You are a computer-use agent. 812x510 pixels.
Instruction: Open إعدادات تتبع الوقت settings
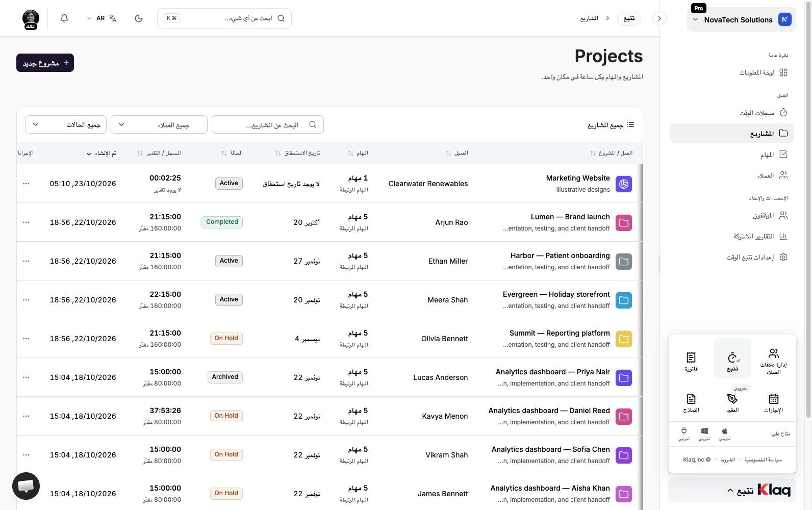point(732,257)
